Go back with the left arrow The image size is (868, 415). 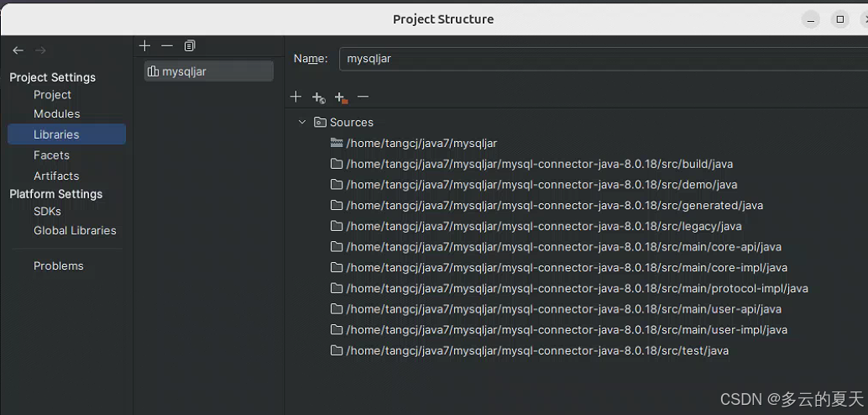[x=18, y=50]
